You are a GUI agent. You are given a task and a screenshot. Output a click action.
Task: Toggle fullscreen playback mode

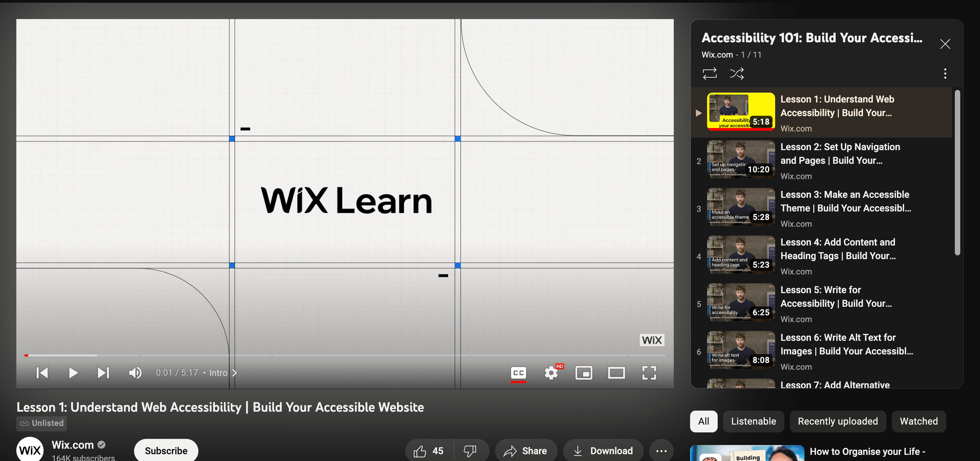650,373
